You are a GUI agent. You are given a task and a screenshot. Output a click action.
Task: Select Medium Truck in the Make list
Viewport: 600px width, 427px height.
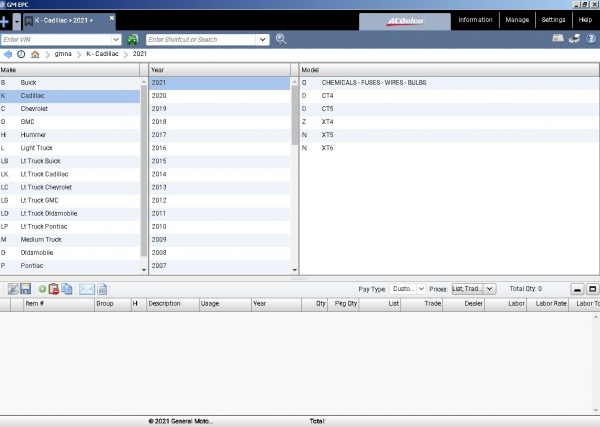click(70, 240)
